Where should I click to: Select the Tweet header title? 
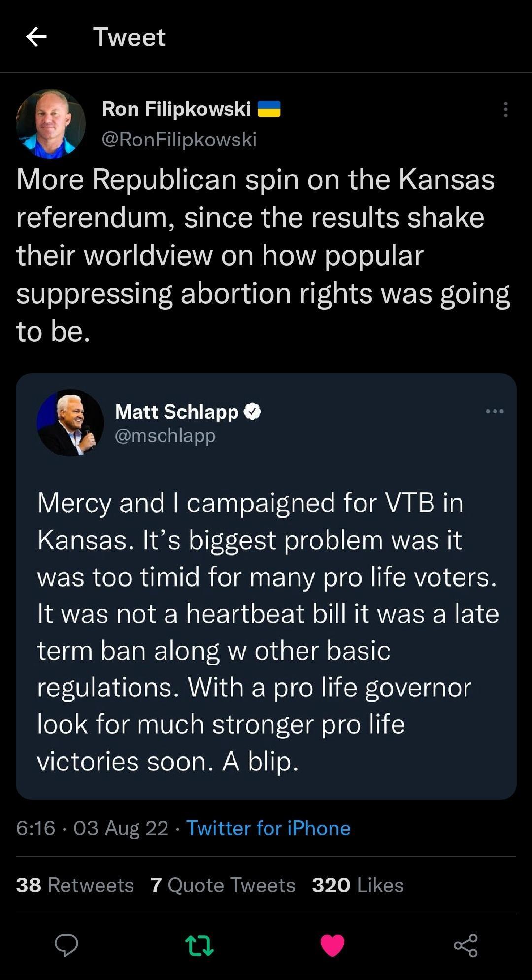coord(130,37)
